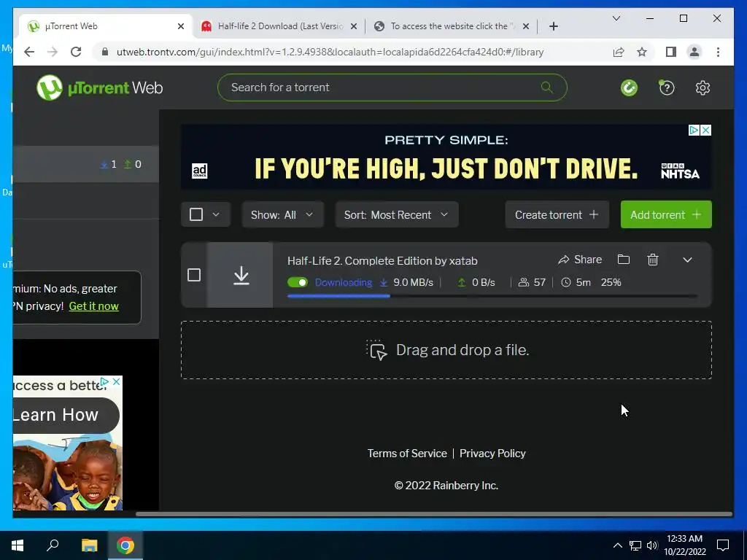Reload the page in Chrome
The width and height of the screenshot is (747, 560).
tap(76, 52)
